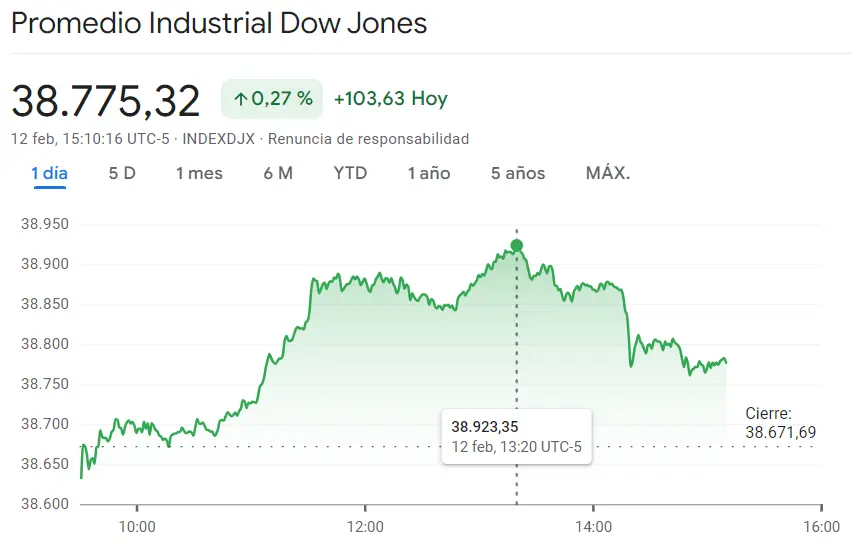Open the 1 mes range tab

tap(199, 173)
